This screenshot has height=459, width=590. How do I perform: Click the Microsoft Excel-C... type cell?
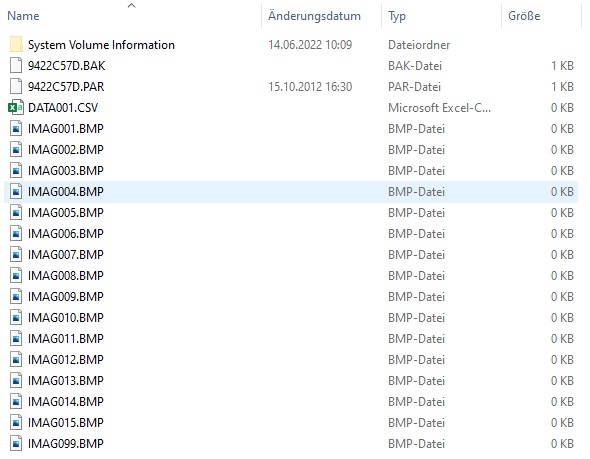coord(439,108)
